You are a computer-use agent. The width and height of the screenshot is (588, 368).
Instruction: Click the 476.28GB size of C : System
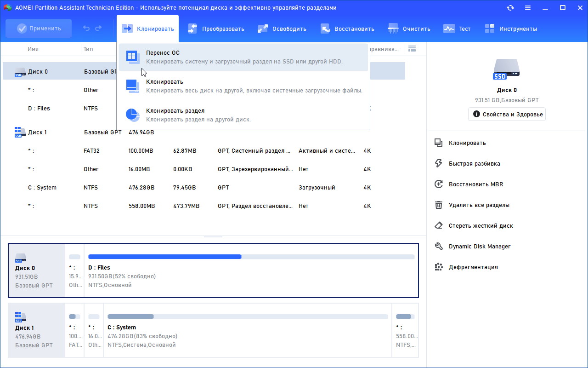[141, 188]
